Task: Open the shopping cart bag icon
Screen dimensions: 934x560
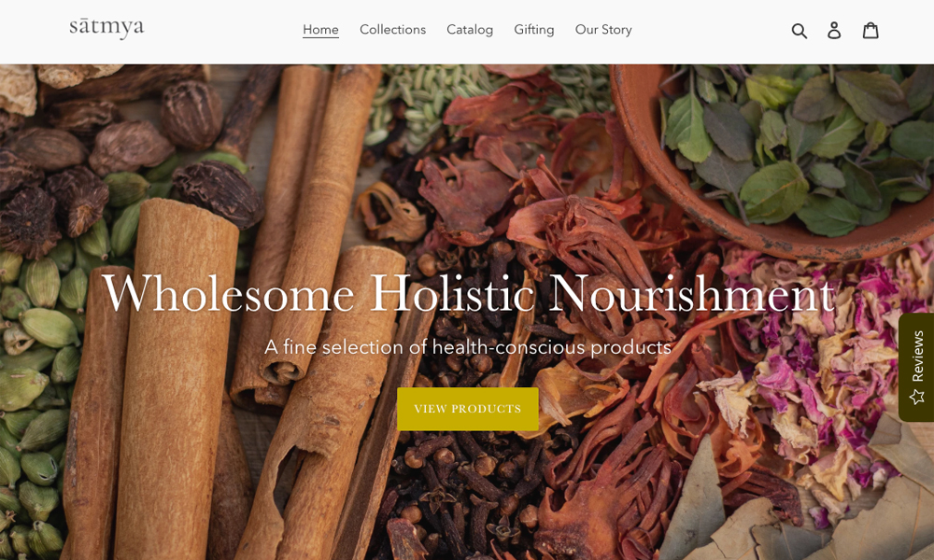Action: coord(870,31)
